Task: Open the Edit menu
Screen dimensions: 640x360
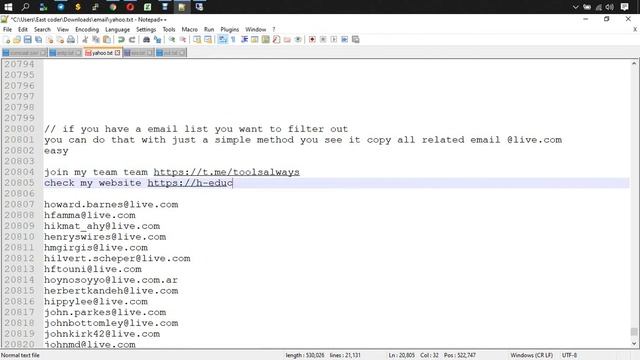Action: click(x=23, y=29)
